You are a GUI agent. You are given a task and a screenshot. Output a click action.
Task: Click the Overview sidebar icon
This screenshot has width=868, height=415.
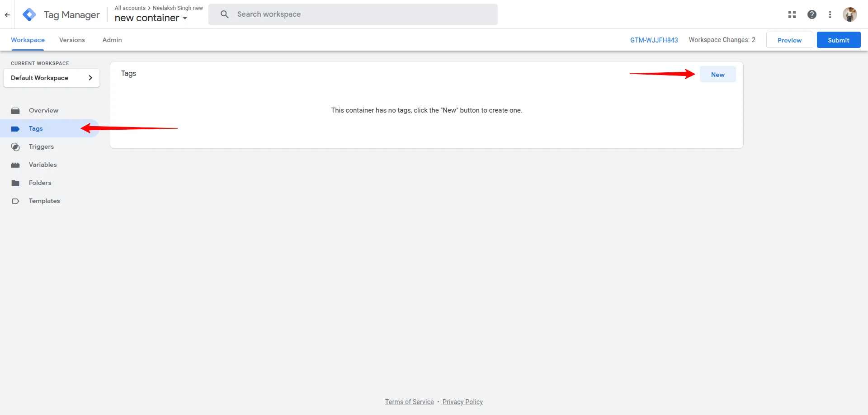pos(15,111)
